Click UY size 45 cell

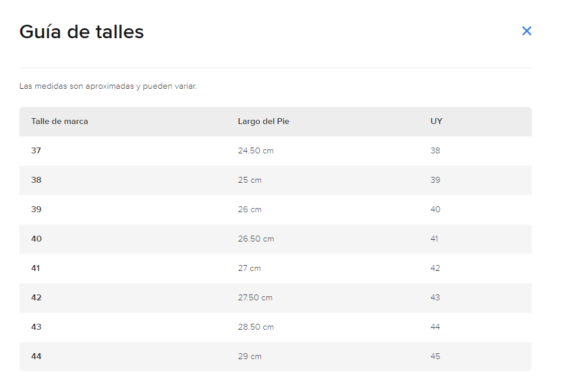click(x=435, y=357)
